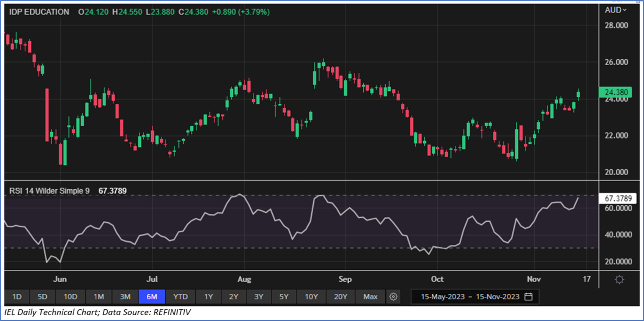Open chart settings gear beside Max
Screen dimensions: 644x321
(393, 297)
